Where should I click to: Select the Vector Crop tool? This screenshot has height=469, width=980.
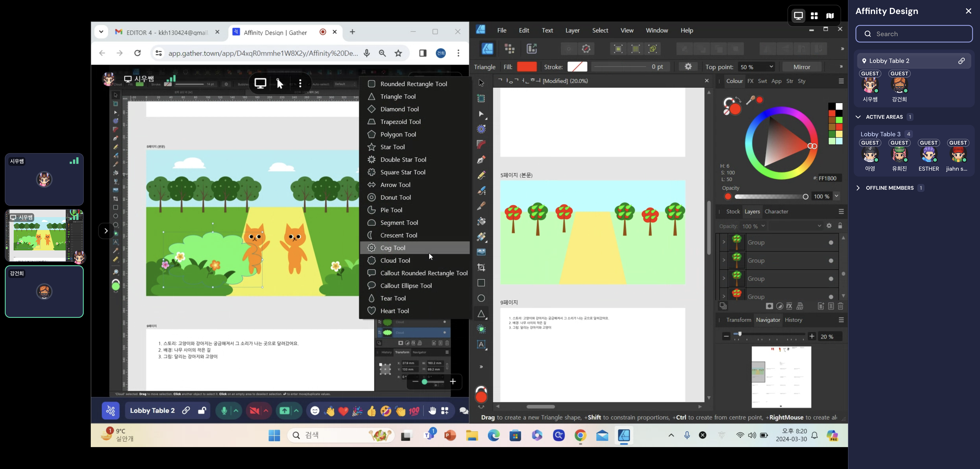point(481,267)
